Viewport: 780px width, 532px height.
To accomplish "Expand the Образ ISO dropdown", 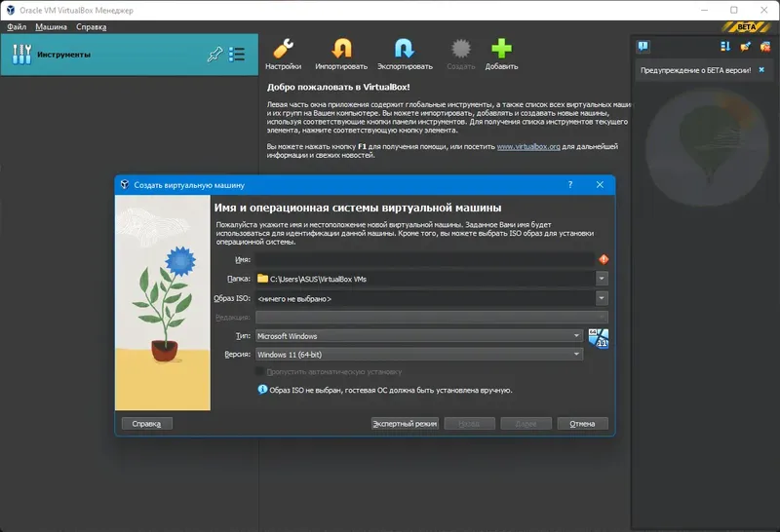I will pyautogui.click(x=602, y=298).
